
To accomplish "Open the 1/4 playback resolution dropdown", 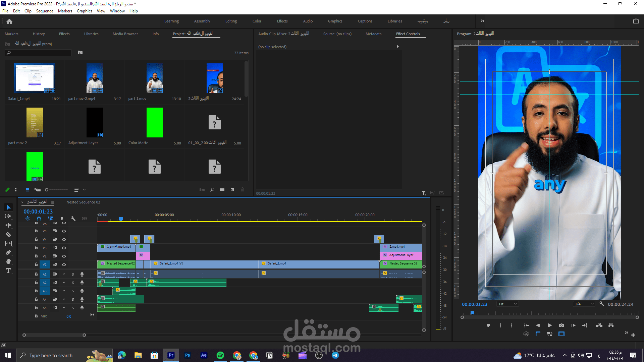I will 584,304.
